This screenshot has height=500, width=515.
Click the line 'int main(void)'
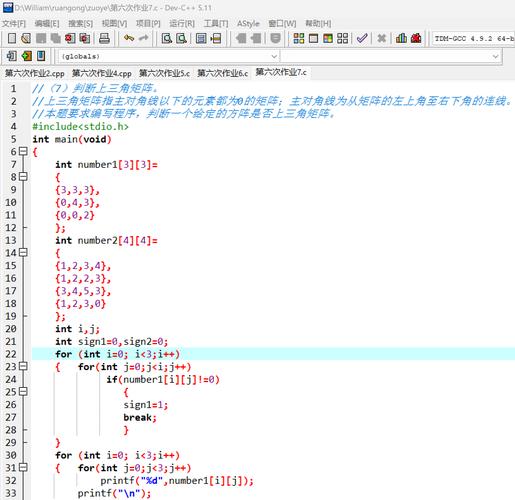[71, 139]
